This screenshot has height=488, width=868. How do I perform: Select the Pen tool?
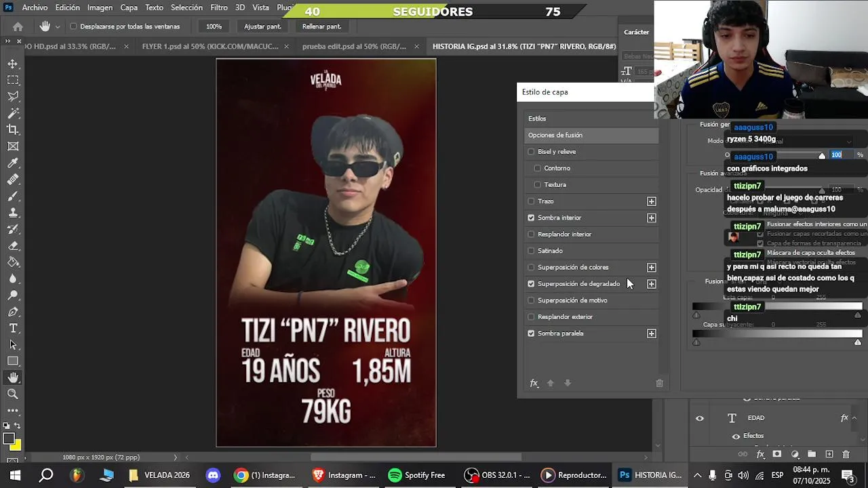point(13,312)
